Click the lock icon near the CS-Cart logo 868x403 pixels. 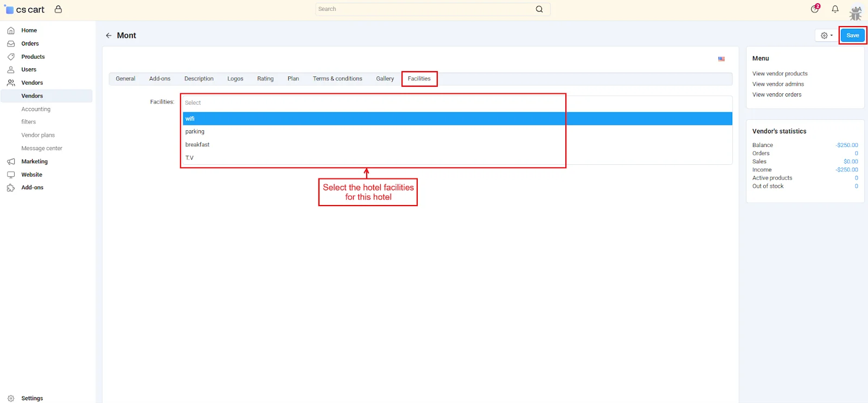point(58,9)
